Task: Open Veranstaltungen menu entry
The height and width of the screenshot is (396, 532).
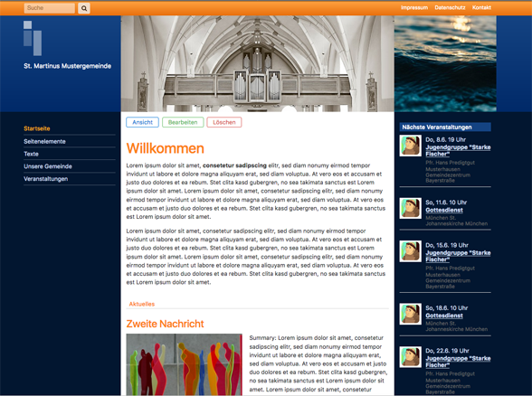Action: click(46, 179)
